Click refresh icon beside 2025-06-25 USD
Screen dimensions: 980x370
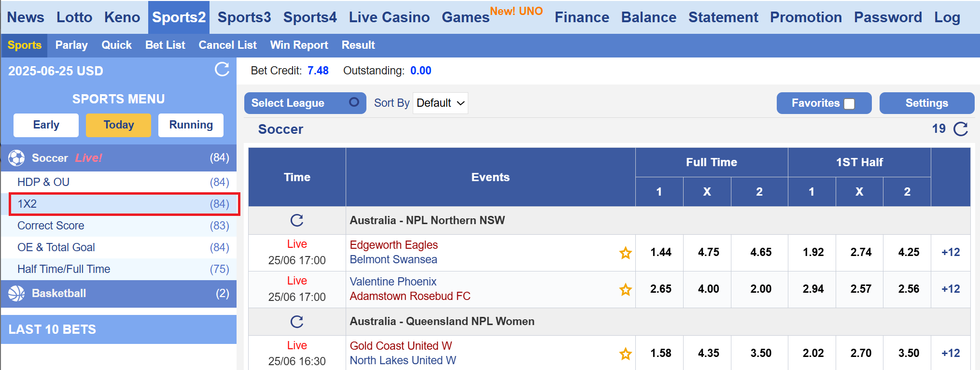click(222, 70)
